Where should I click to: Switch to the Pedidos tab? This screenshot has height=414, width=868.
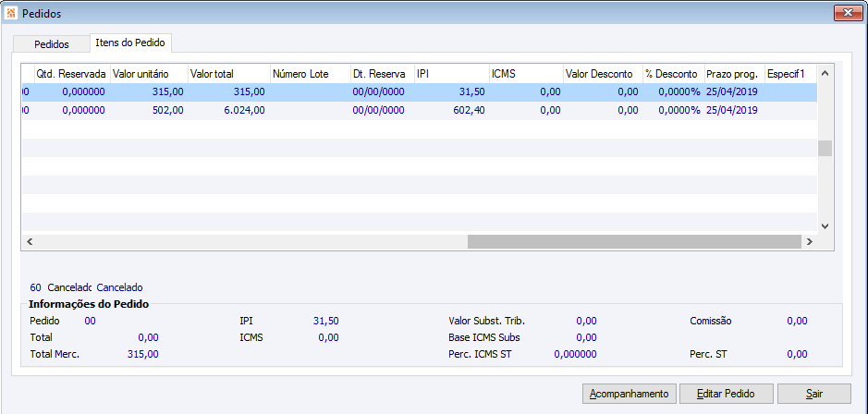(x=52, y=44)
